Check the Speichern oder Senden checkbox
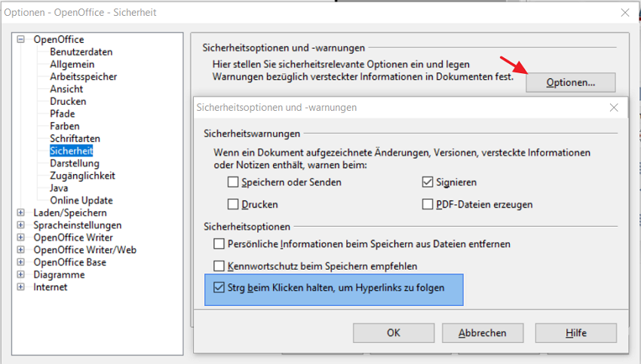641x364 pixels. [233, 182]
